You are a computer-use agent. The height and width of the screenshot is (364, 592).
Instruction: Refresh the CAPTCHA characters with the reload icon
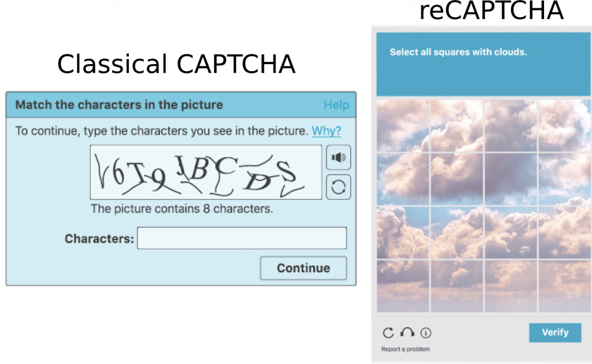pos(338,187)
